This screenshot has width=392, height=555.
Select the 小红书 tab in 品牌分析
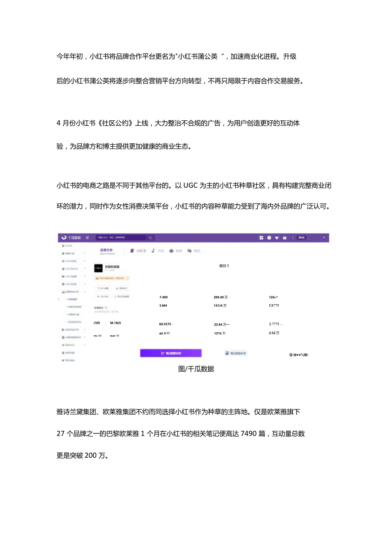coord(137,250)
